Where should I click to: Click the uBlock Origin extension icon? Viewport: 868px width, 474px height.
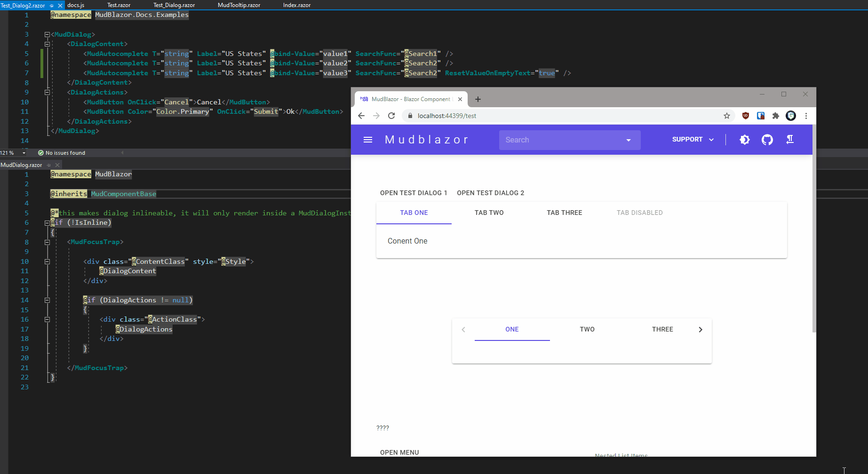click(745, 116)
